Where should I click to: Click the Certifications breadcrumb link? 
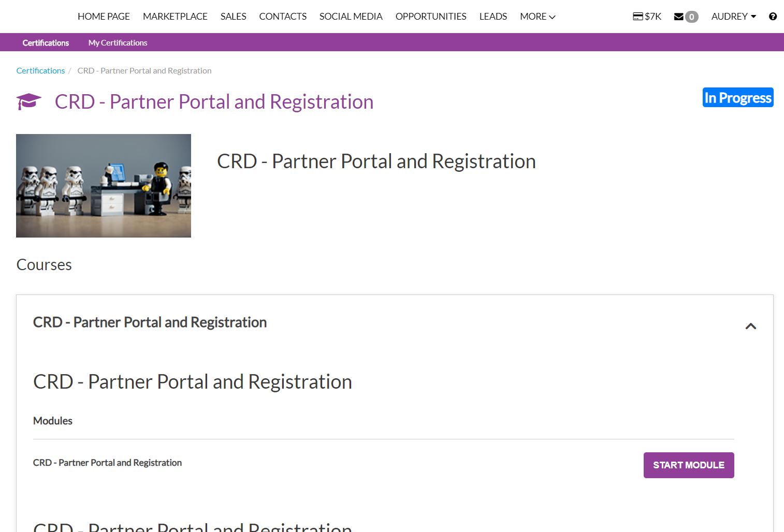coord(40,70)
